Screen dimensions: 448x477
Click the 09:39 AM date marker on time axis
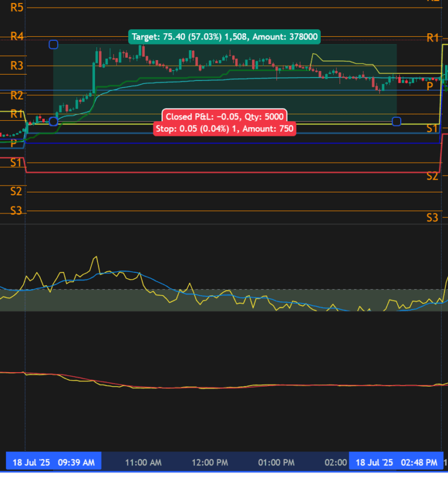pyautogui.click(x=53, y=462)
